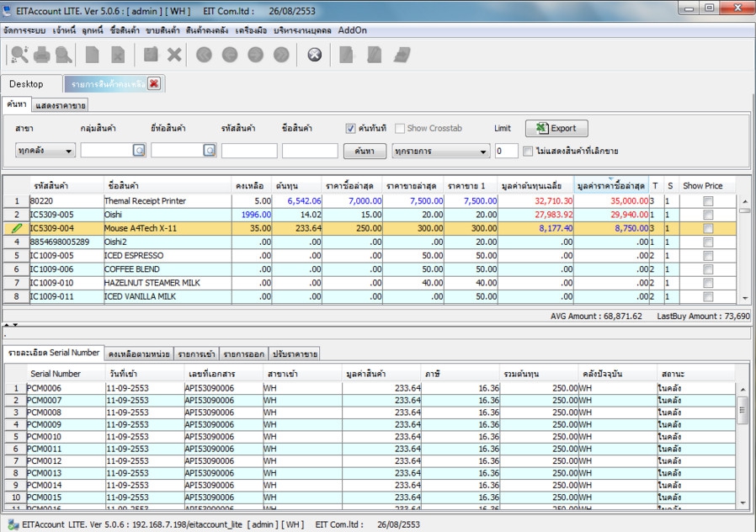Close the รายการสินค้าคงเหลือ tab with red X
756x532 pixels.
154,83
